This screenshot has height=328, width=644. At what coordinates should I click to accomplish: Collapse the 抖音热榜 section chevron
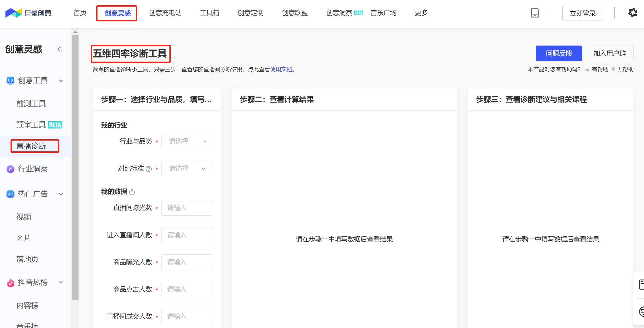click(x=61, y=283)
